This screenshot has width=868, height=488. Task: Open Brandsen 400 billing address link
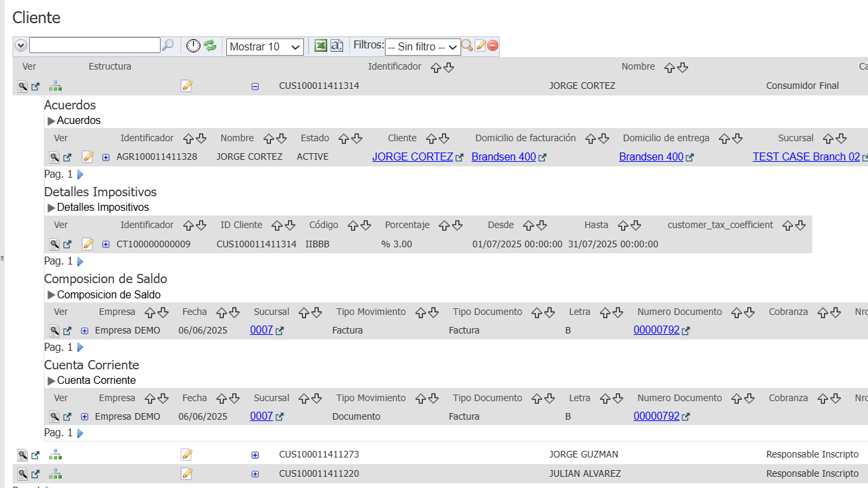click(504, 156)
